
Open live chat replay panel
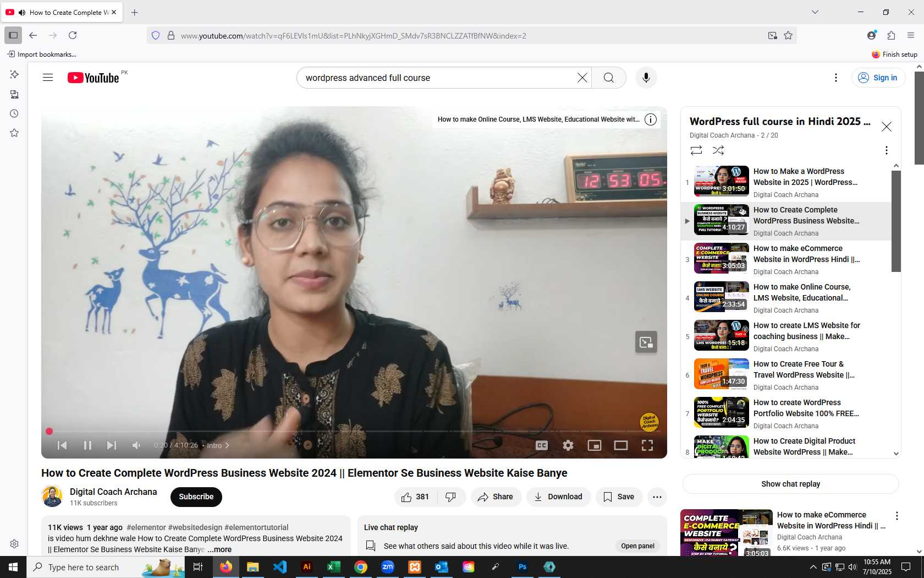(x=637, y=546)
